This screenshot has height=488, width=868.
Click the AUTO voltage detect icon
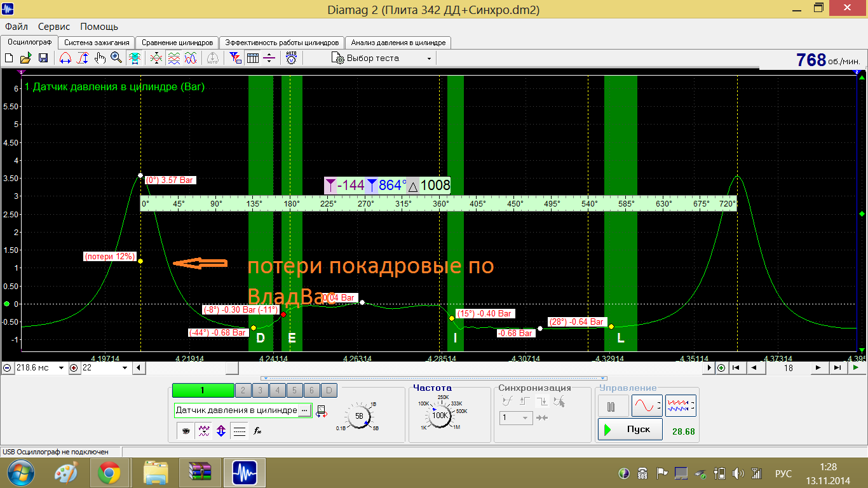(x=291, y=58)
